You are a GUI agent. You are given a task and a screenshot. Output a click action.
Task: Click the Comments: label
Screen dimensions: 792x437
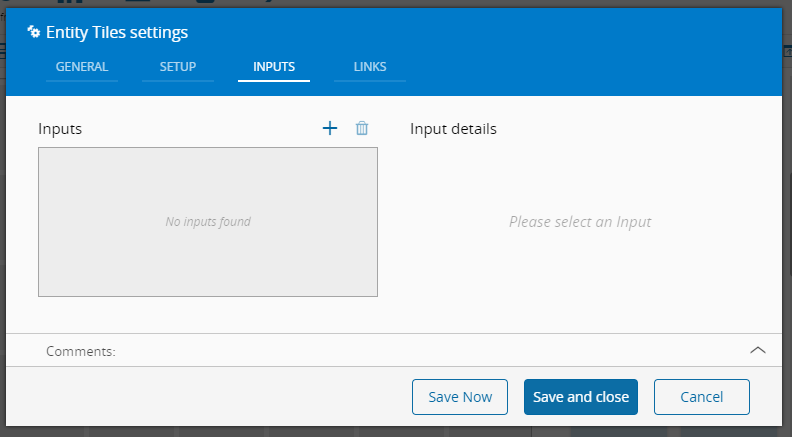81,351
